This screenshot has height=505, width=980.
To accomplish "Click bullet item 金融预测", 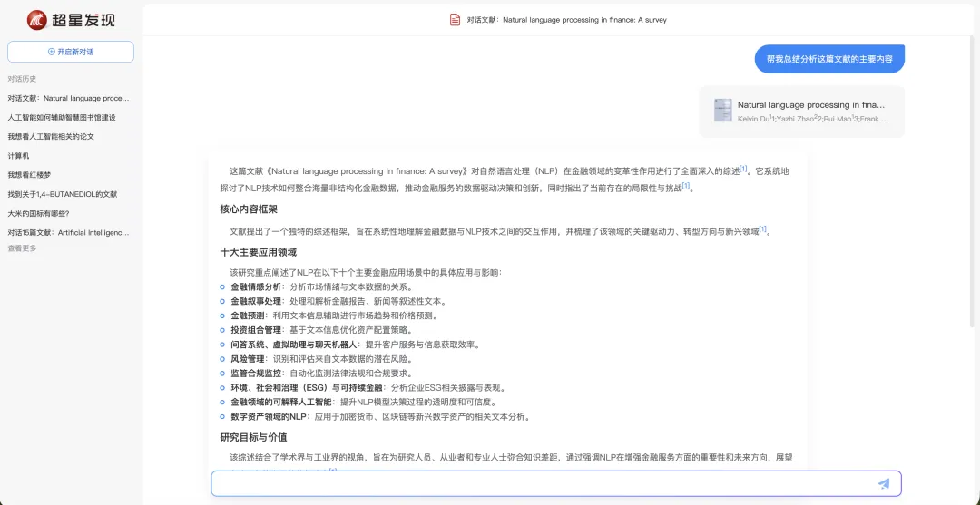I will (x=328, y=316).
